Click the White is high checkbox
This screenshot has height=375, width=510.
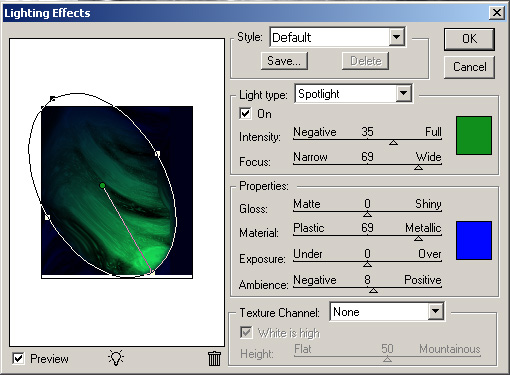246,332
